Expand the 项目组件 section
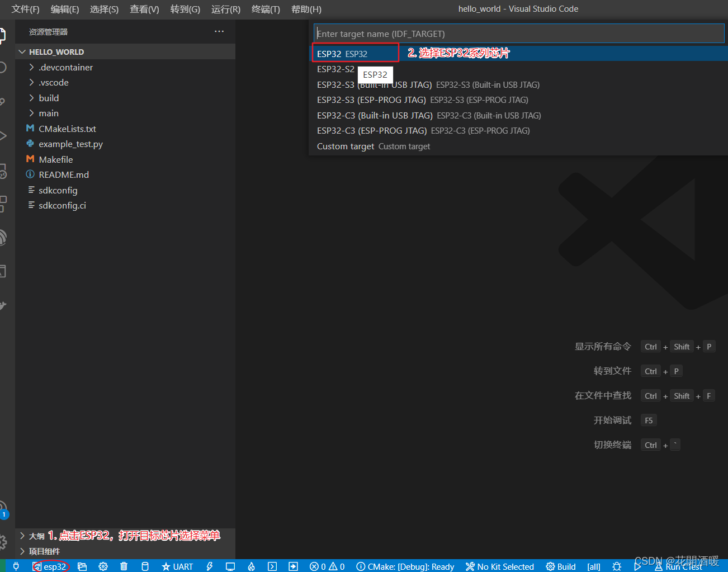This screenshot has width=728, height=572. point(125,551)
